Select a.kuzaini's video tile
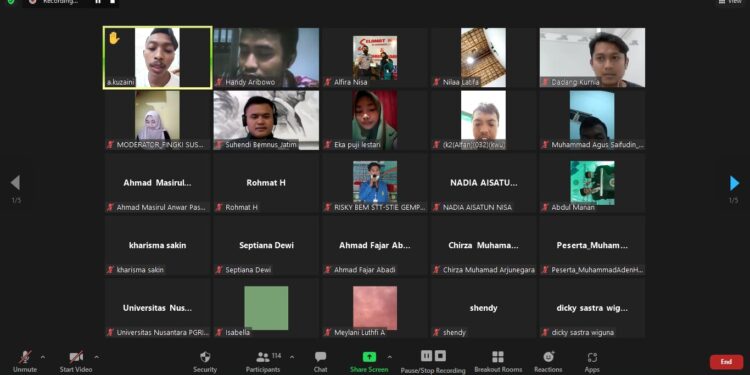 tap(158, 57)
